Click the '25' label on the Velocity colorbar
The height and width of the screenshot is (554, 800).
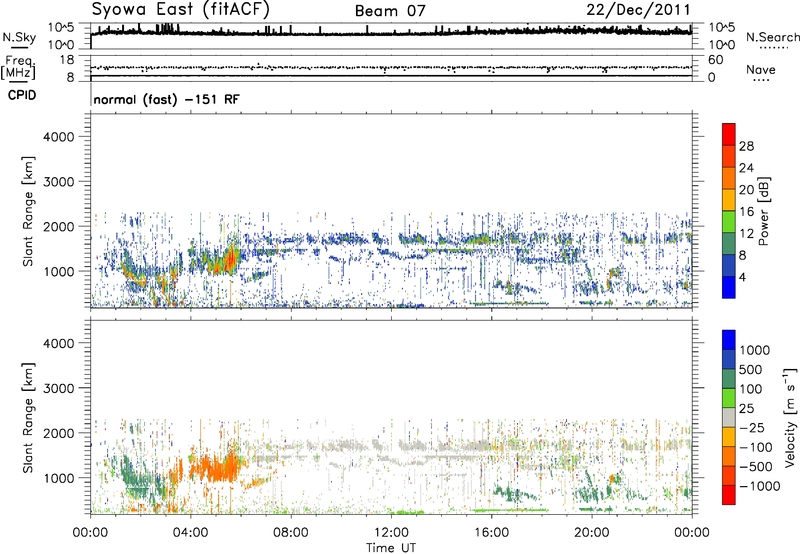[746, 408]
